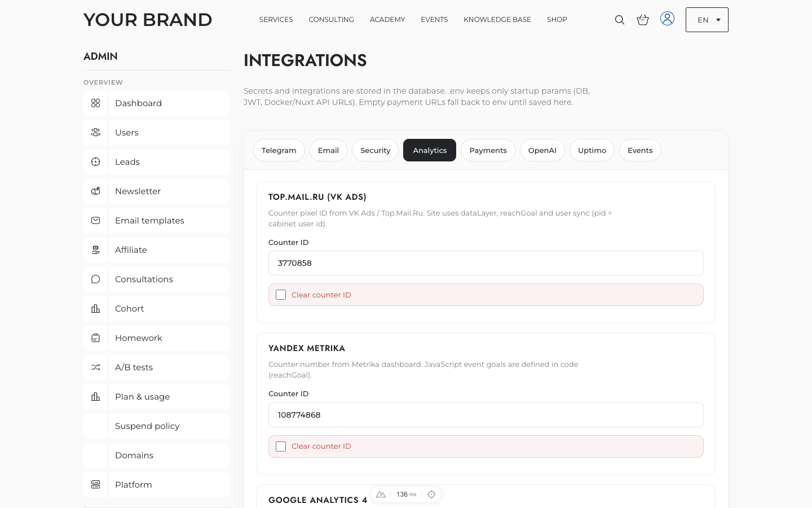Click the Users people icon
812x508 pixels.
coord(96,133)
